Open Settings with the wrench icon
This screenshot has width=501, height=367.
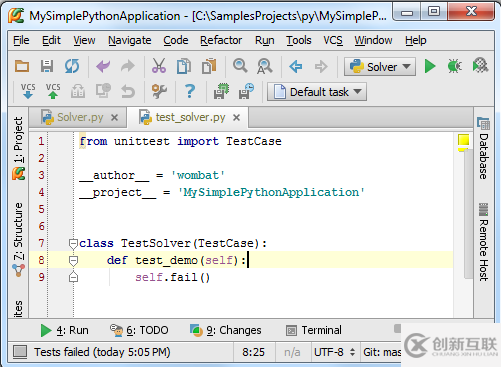[x=159, y=91]
